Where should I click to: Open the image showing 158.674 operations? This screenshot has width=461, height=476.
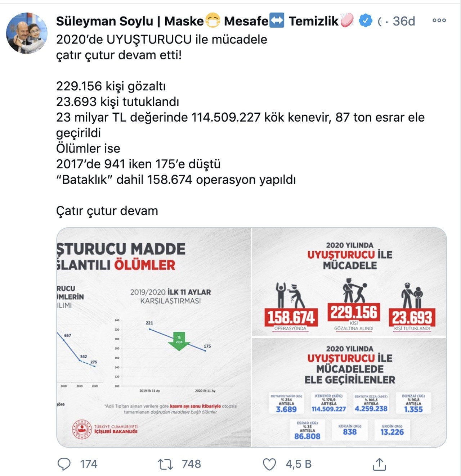349,282
